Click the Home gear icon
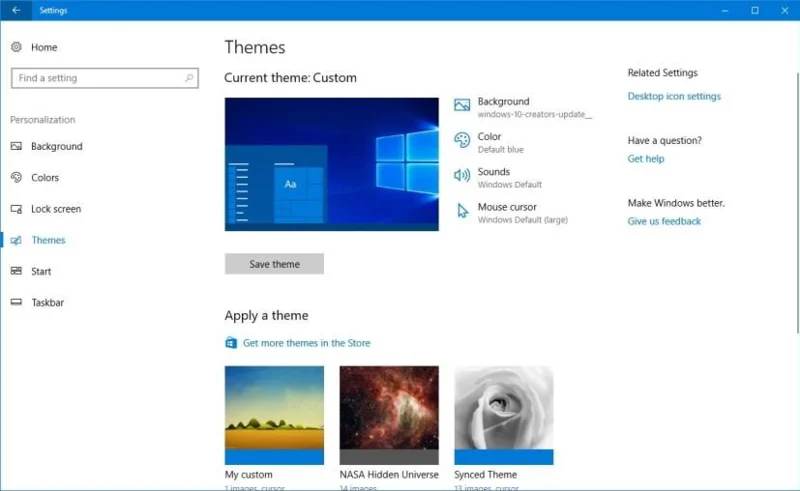The width and height of the screenshot is (800, 491). [16, 47]
